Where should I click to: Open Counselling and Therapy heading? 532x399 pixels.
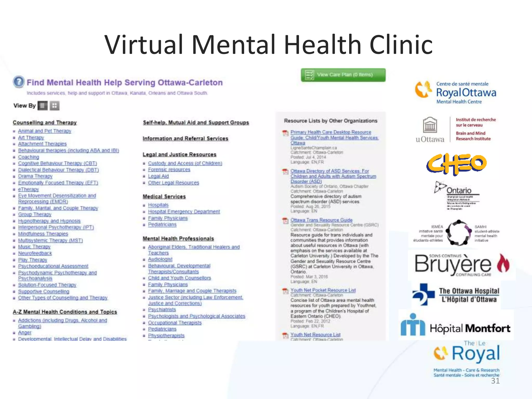click(x=45, y=122)
